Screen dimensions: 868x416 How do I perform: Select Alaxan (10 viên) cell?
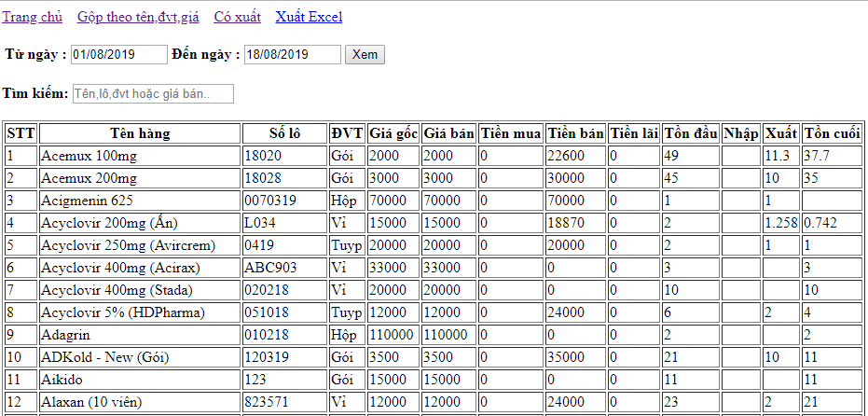tap(140, 402)
